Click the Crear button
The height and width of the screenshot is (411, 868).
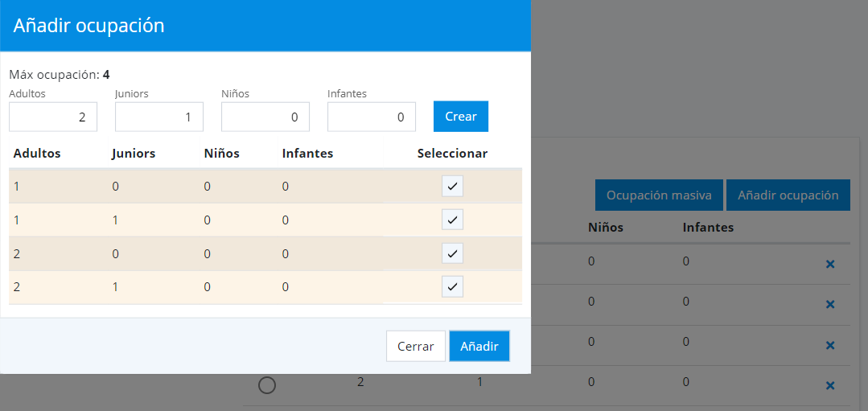coord(461,117)
